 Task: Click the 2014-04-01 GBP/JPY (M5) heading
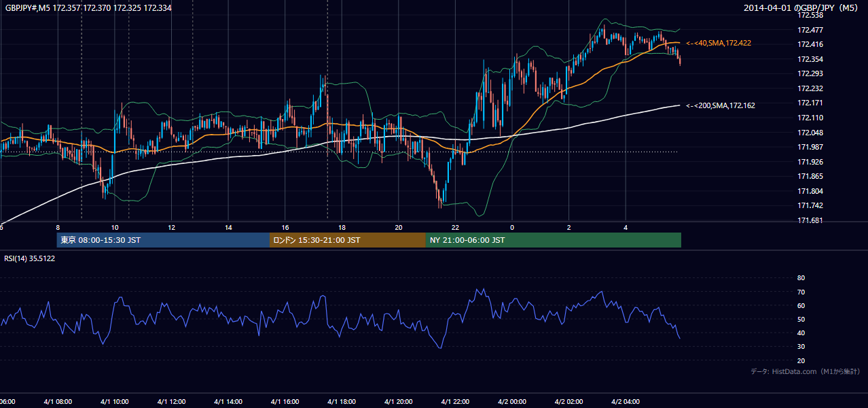pos(802,8)
